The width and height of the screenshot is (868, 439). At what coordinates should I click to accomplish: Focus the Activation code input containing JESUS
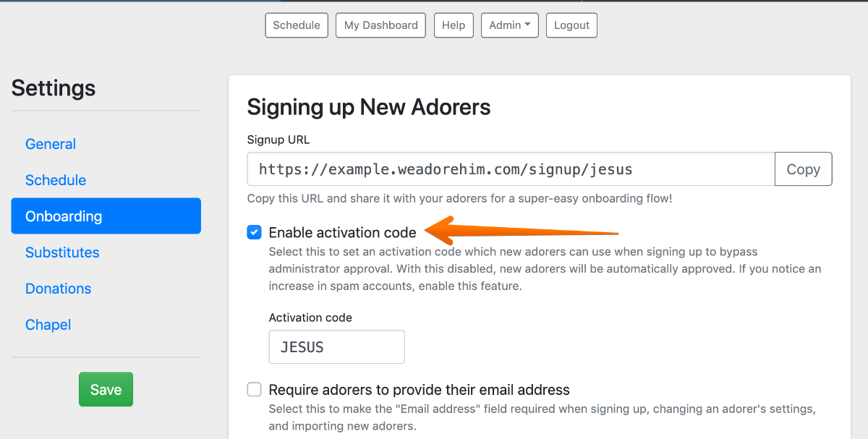tap(336, 347)
